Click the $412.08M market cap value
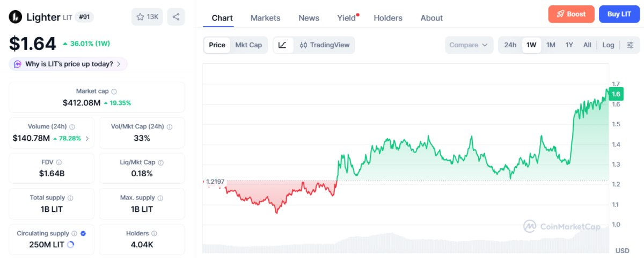 82,102
